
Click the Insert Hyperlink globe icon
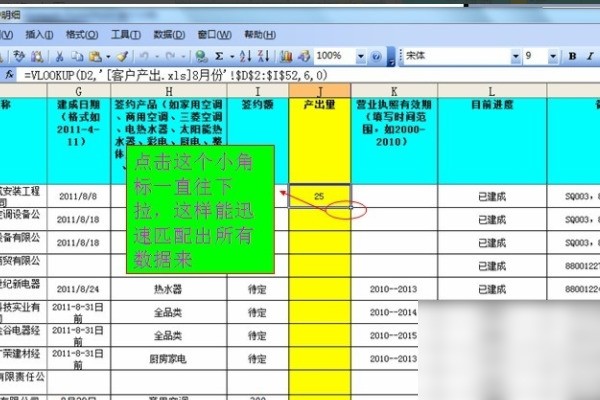pyautogui.click(x=201, y=57)
